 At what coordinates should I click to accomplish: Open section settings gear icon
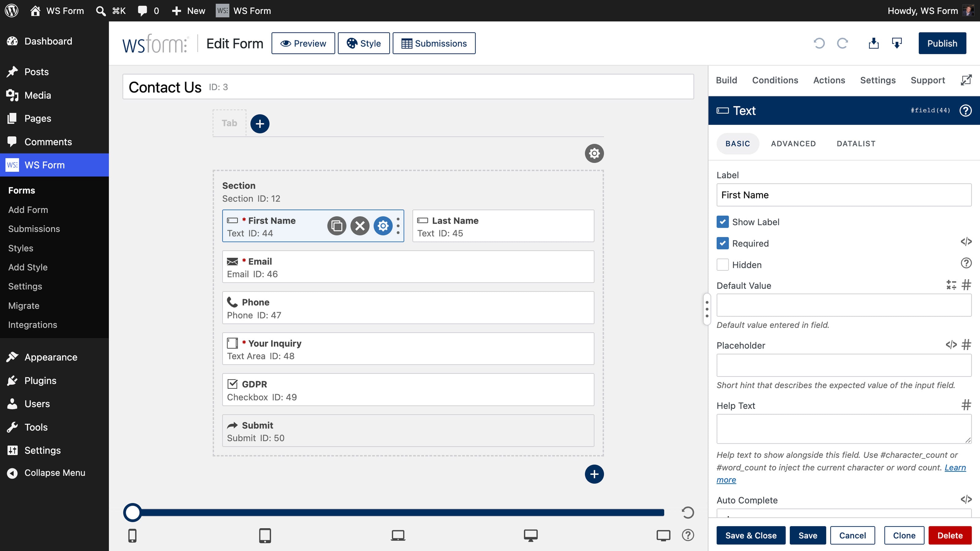click(x=594, y=153)
